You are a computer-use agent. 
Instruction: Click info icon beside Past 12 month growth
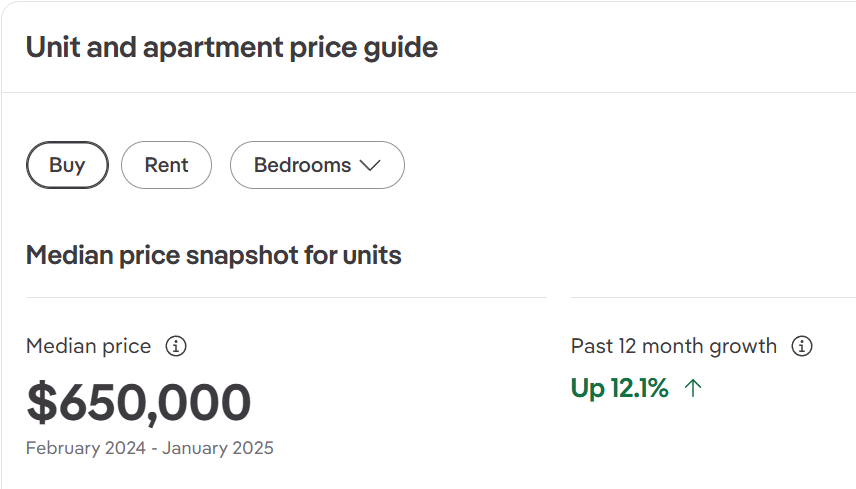[802, 346]
